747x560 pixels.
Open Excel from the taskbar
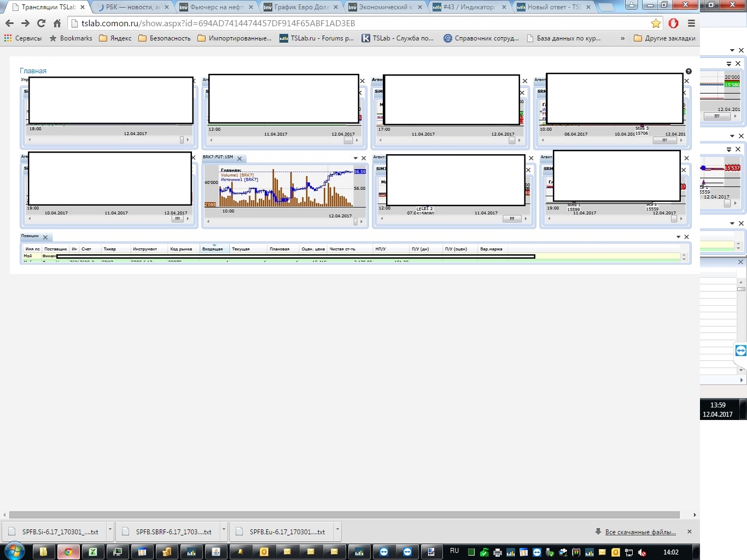[93, 552]
